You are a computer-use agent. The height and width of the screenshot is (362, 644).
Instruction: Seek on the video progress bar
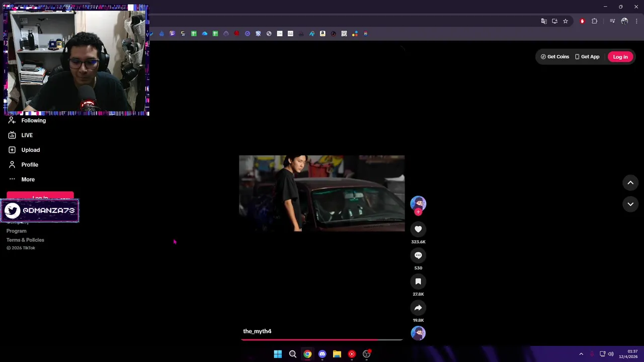pyautogui.click(x=321, y=340)
